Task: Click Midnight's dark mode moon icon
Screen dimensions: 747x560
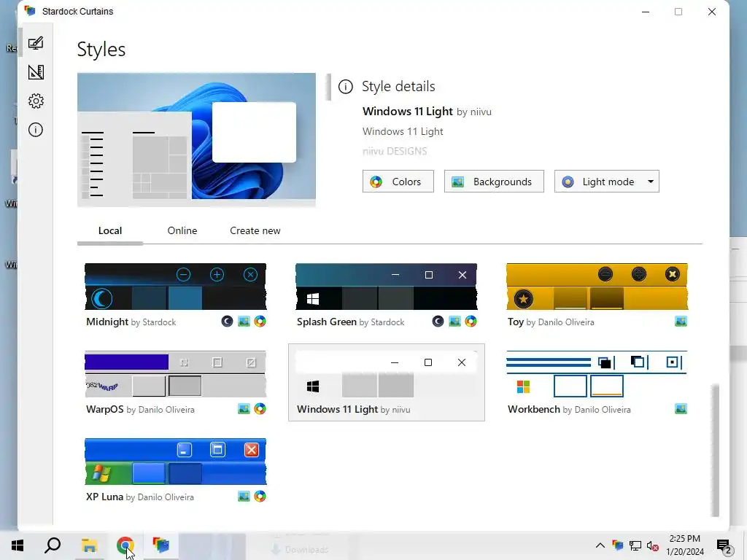Action: (x=228, y=322)
